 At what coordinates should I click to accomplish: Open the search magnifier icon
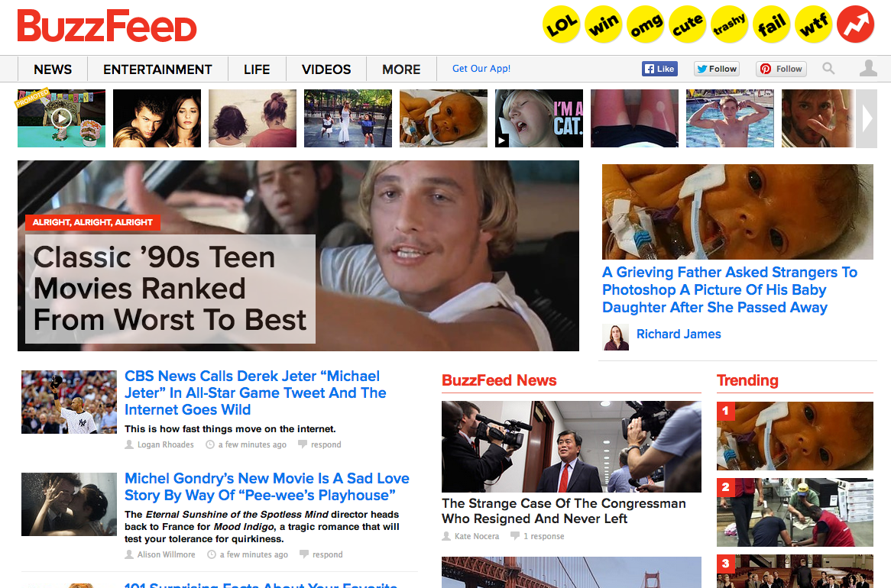(828, 69)
